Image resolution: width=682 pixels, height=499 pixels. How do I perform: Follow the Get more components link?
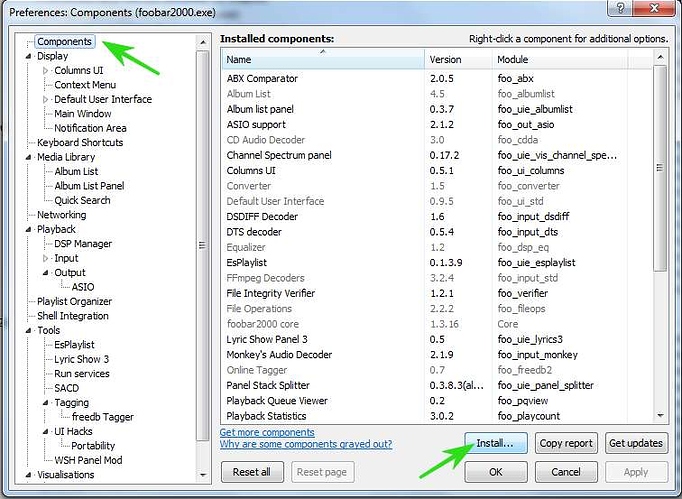pos(267,432)
